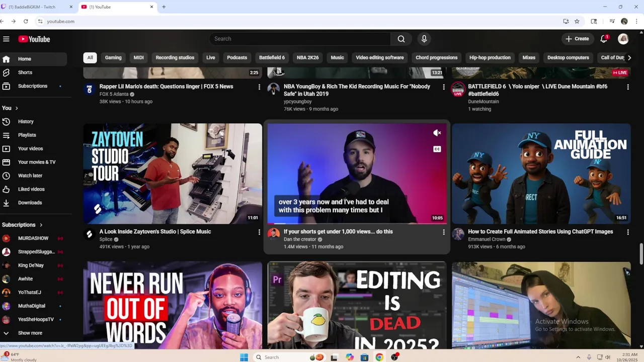The height and width of the screenshot is (362, 644).
Task: Open more options for BATTLEFIELD 6 live stream
Action: (628, 87)
